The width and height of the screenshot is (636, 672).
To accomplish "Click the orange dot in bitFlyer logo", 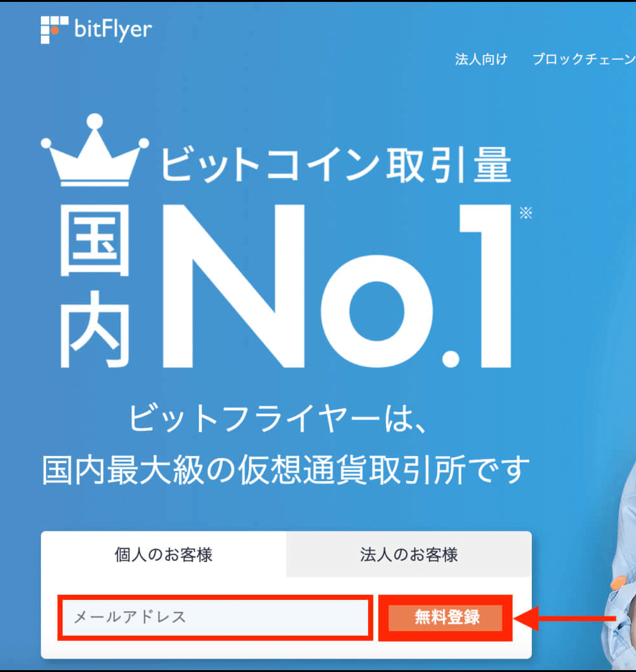I will [x=55, y=30].
